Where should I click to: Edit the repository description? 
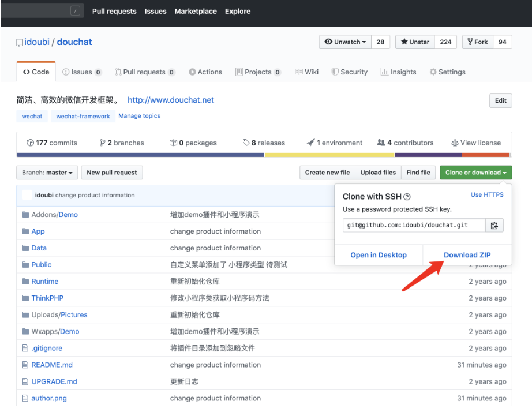coord(500,100)
